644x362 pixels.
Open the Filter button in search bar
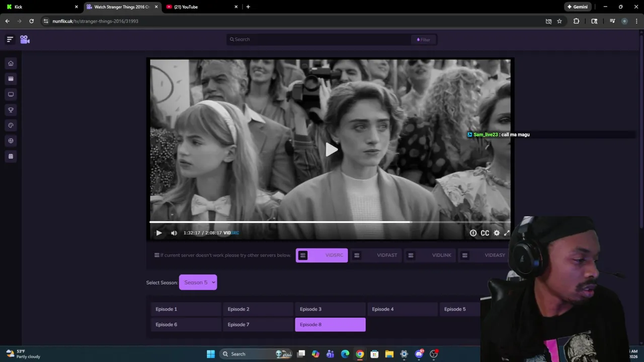pos(424,39)
